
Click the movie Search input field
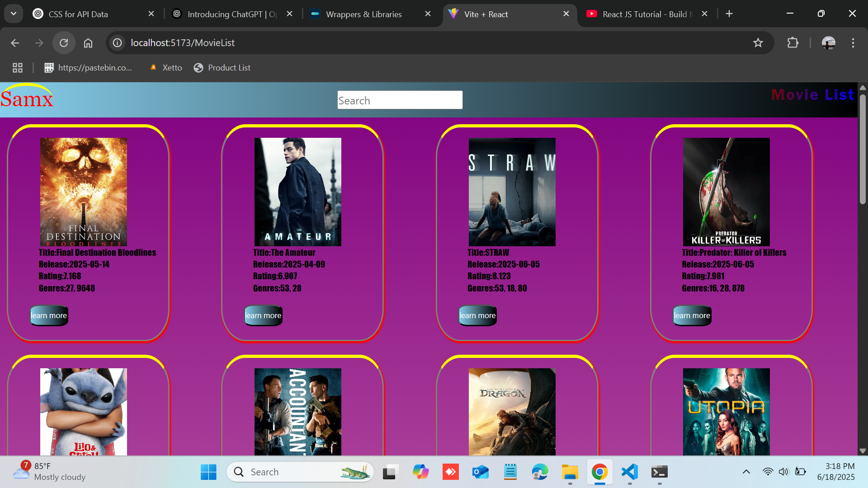click(x=400, y=100)
